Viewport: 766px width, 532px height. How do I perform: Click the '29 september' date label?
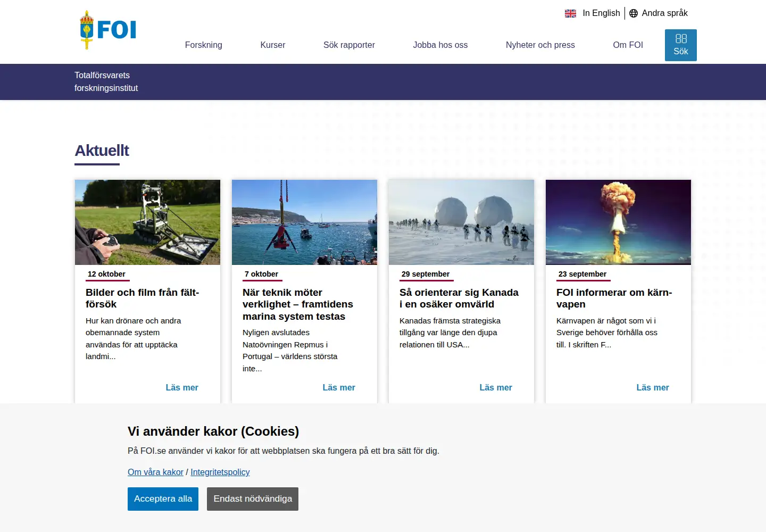click(426, 275)
